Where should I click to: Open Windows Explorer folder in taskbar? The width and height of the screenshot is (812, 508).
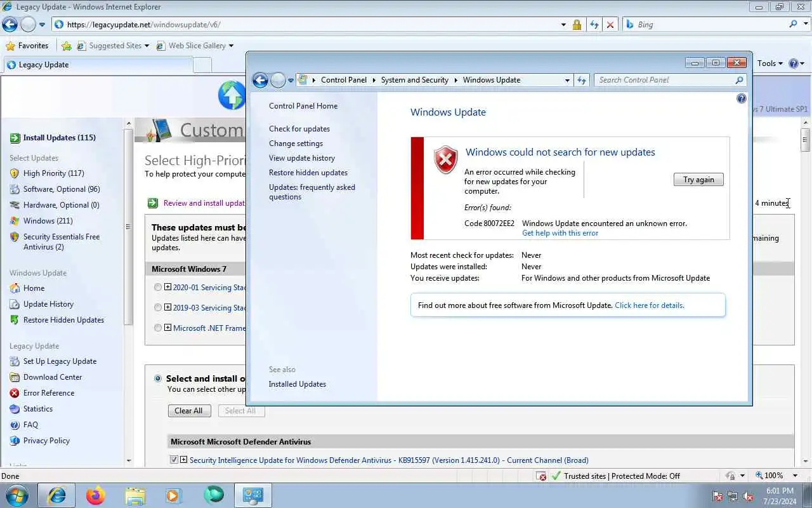(135, 495)
